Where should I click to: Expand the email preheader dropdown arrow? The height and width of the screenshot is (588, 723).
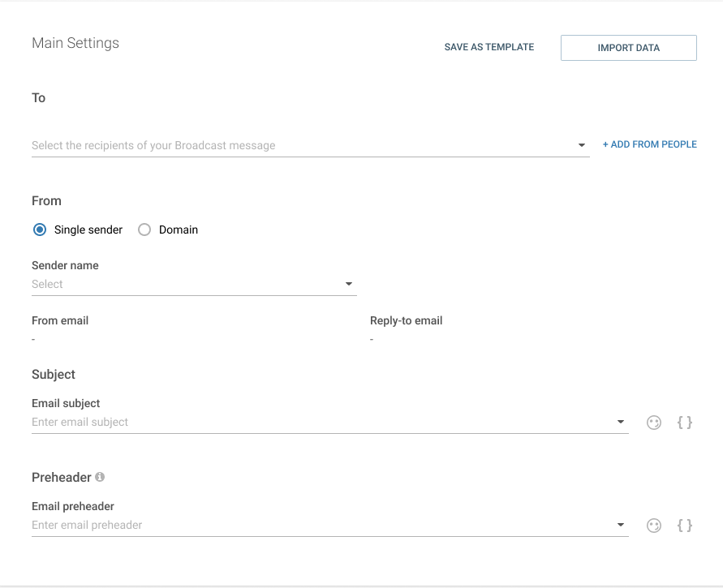click(621, 525)
